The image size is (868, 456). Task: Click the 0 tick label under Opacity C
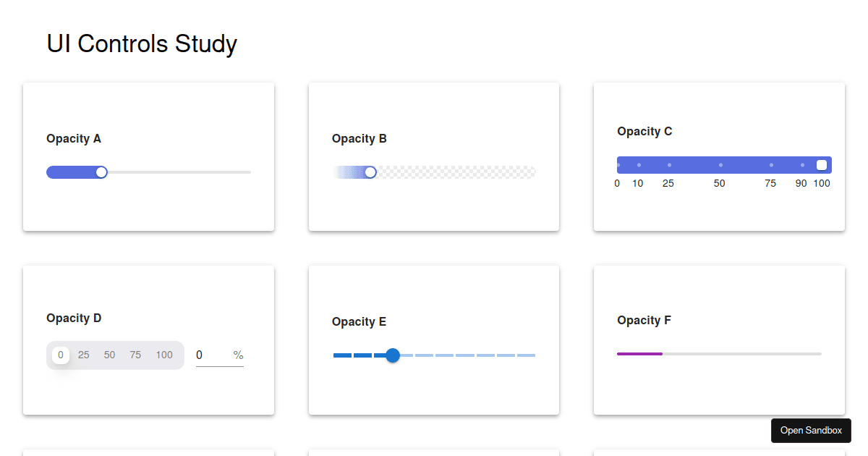click(617, 183)
